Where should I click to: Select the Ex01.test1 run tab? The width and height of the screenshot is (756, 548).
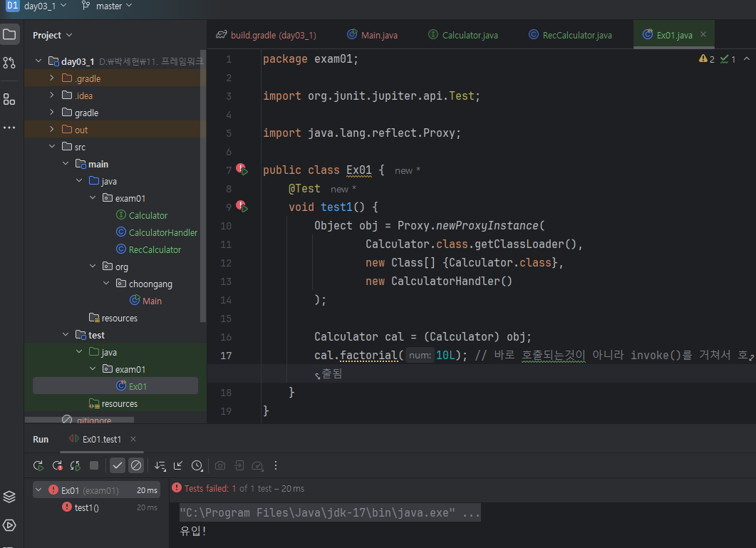[95, 439]
